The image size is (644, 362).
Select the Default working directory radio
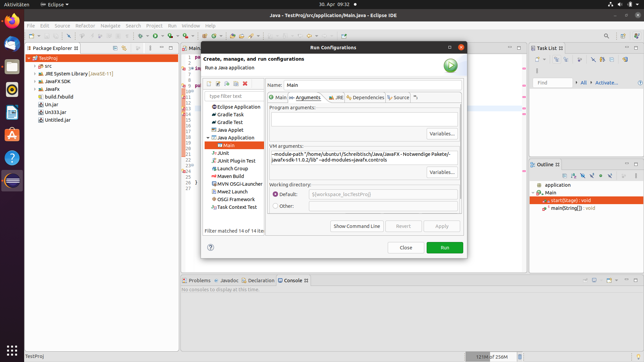[275, 194]
